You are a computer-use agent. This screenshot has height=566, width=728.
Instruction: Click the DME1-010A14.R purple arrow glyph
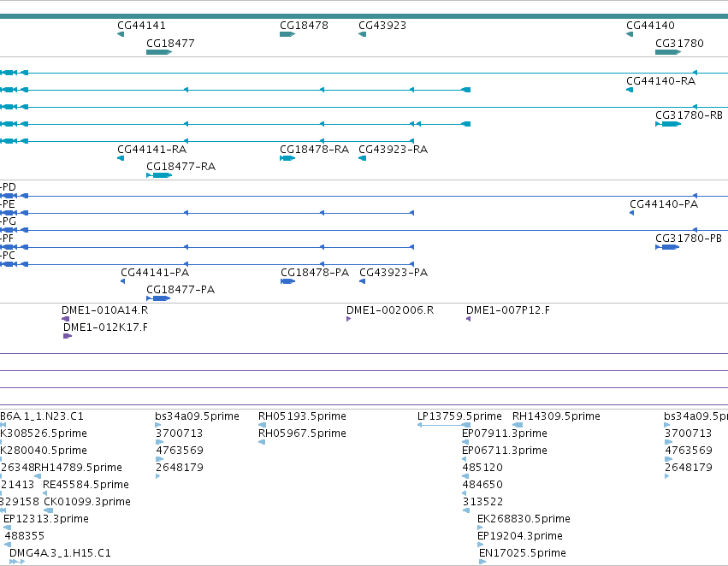coord(66,319)
